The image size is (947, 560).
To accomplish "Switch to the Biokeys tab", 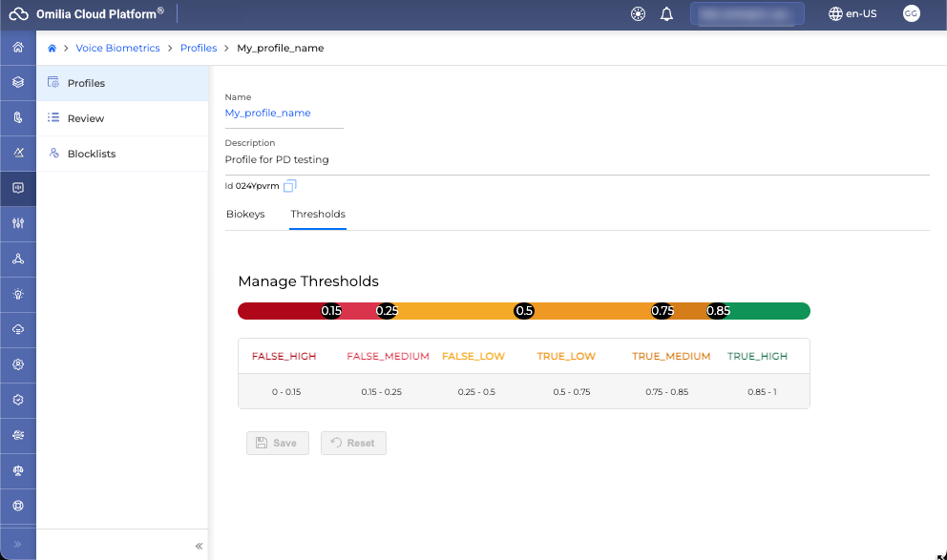I will click(245, 214).
